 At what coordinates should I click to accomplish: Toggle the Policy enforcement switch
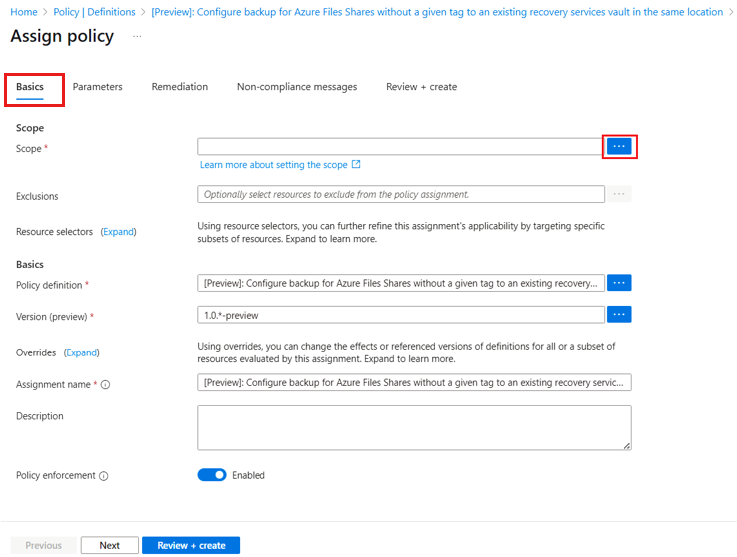pyautogui.click(x=212, y=475)
